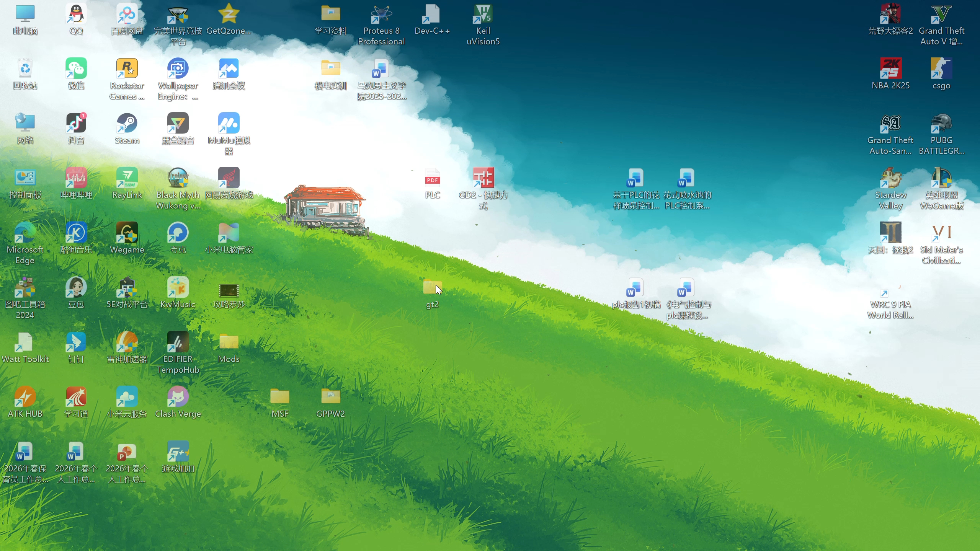Click the Douyin (抖音) icon
The width and height of the screenshot is (980, 551).
coord(76,124)
